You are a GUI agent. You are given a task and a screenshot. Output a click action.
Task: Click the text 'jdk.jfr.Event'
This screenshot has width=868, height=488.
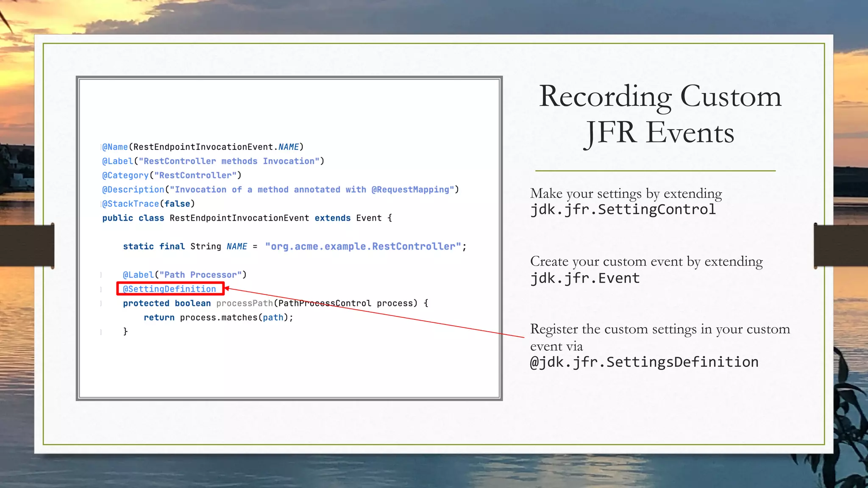[x=585, y=278]
